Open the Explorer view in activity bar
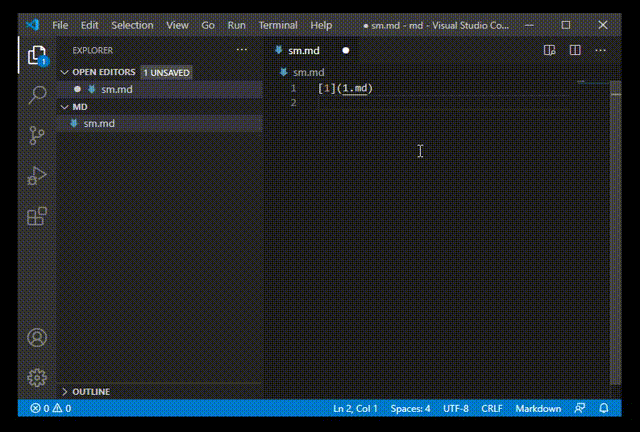Viewport: 640px width, 432px height. click(x=37, y=55)
